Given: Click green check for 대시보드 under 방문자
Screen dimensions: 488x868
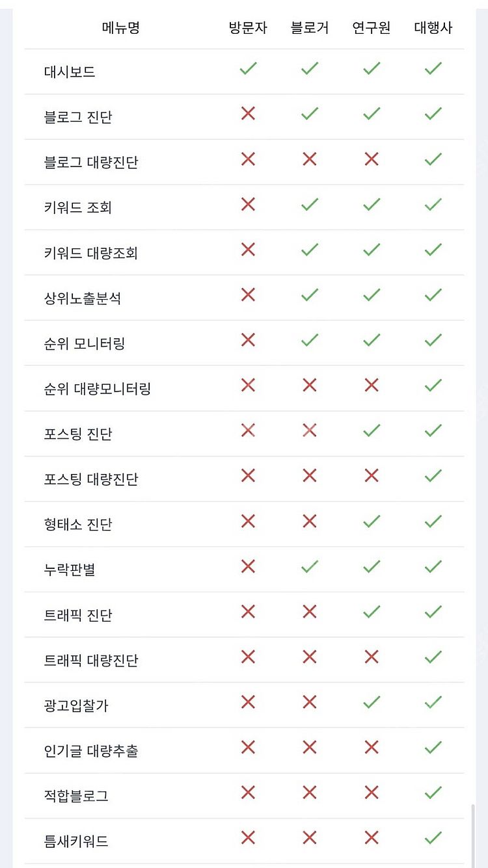Looking at the screenshot, I should coord(248,68).
